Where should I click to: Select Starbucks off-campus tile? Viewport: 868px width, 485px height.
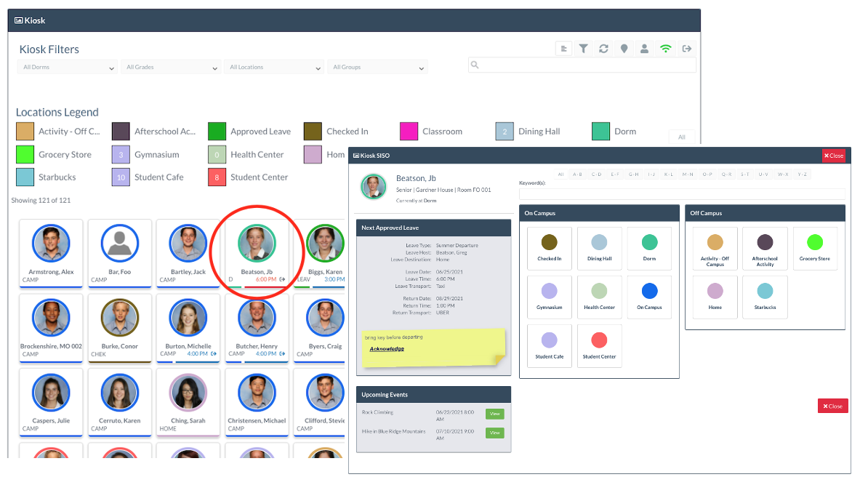point(765,297)
